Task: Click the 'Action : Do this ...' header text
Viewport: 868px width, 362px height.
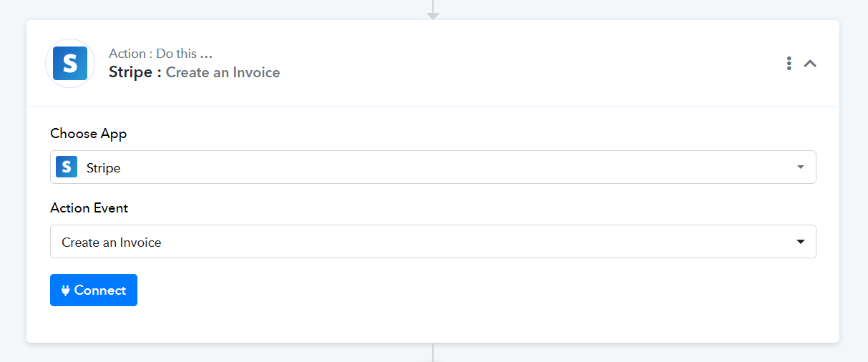Action: (x=161, y=54)
